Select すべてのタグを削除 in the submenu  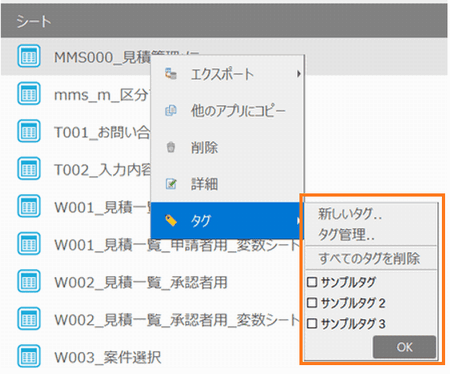coord(369,258)
